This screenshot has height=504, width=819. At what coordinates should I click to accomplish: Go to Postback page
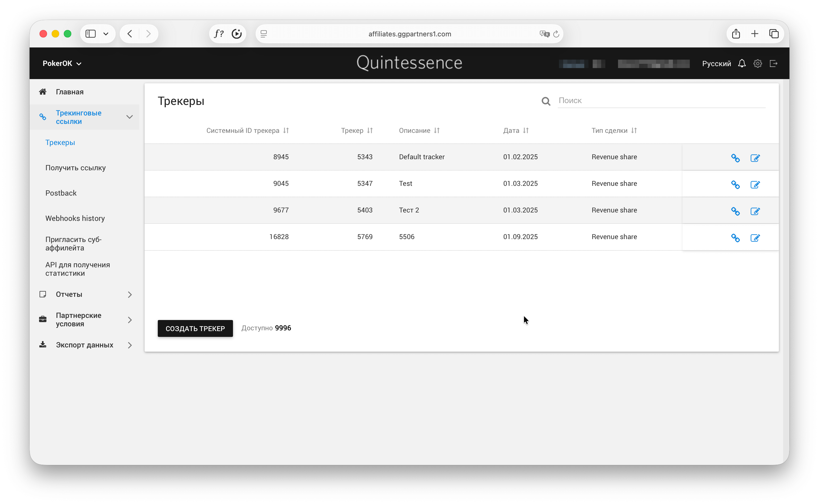click(x=61, y=193)
